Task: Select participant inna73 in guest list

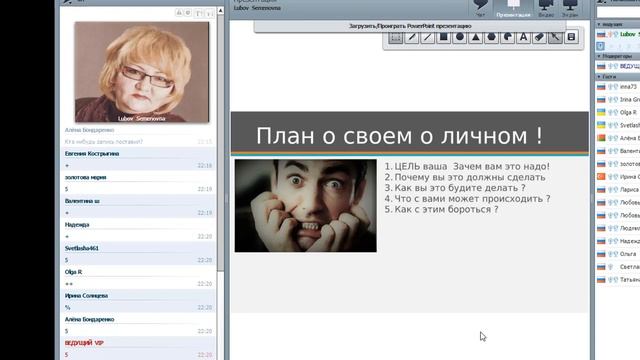Action: click(618, 87)
